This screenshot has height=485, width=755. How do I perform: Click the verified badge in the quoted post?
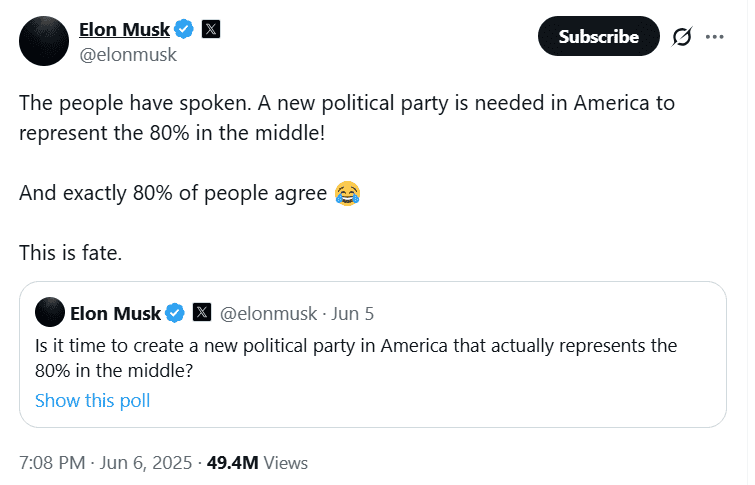pos(174,313)
